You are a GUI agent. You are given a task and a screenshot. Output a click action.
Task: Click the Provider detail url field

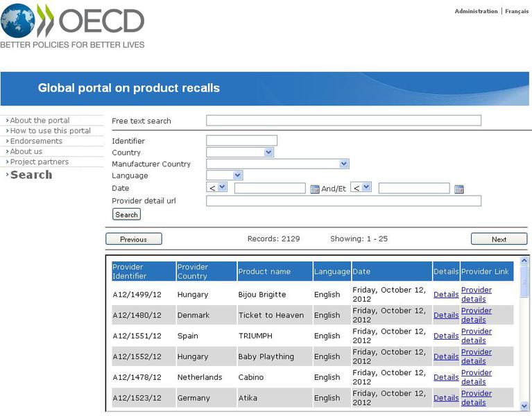[x=343, y=200]
